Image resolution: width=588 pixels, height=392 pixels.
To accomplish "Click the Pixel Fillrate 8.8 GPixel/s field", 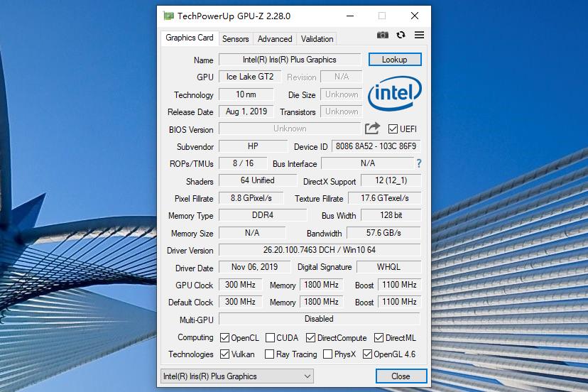I will pyautogui.click(x=251, y=198).
